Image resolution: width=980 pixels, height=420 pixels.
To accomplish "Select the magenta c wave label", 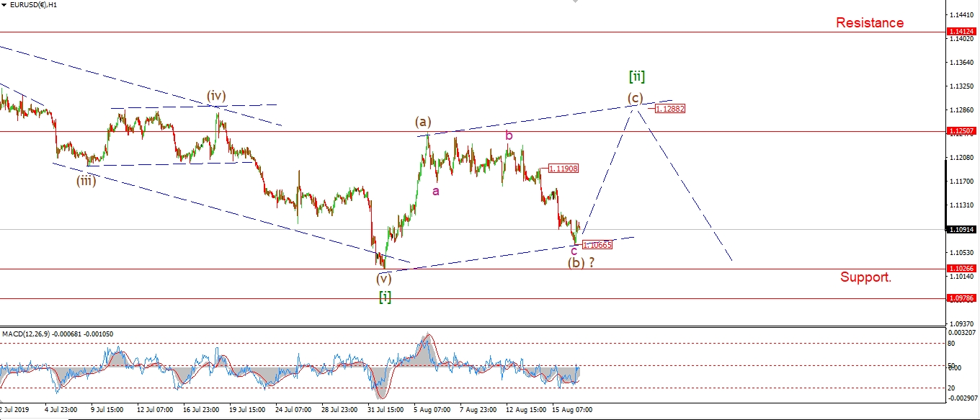I will [574, 250].
